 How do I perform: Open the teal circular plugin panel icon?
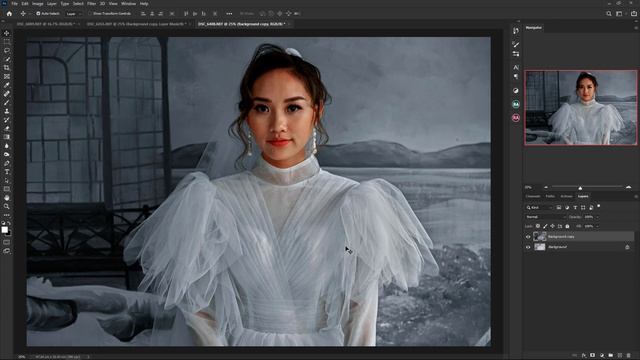click(x=516, y=104)
